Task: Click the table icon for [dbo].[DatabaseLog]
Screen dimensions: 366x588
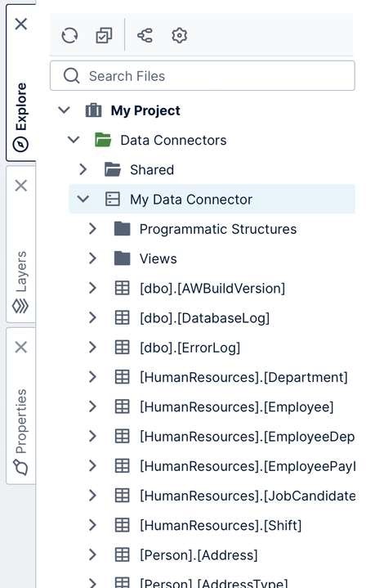Action: tap(122, 317)
